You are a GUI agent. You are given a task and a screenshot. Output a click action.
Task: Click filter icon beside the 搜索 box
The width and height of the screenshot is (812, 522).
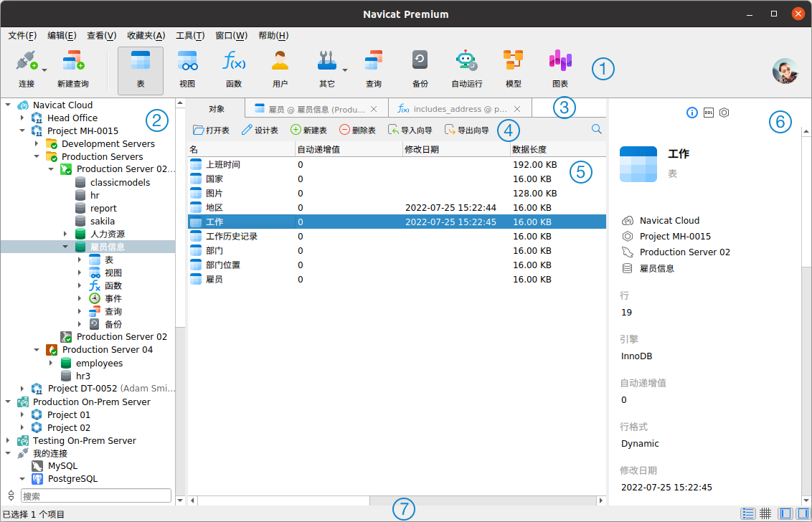[x=11, y=495]
